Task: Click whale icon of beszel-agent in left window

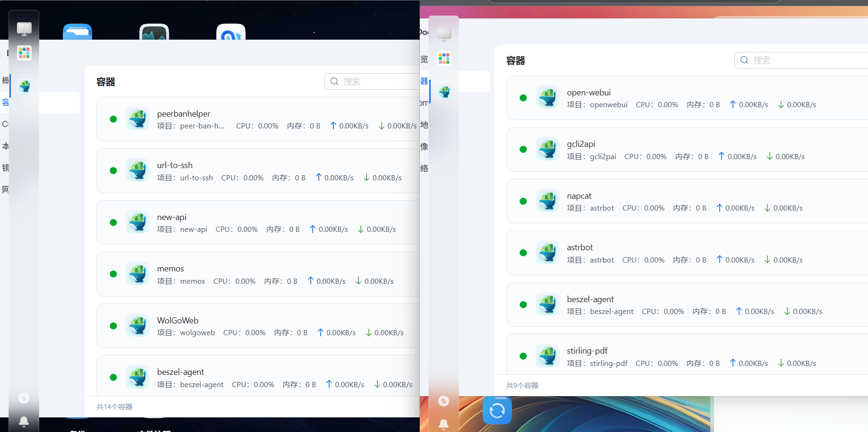Action: click(x=138, y=377)
